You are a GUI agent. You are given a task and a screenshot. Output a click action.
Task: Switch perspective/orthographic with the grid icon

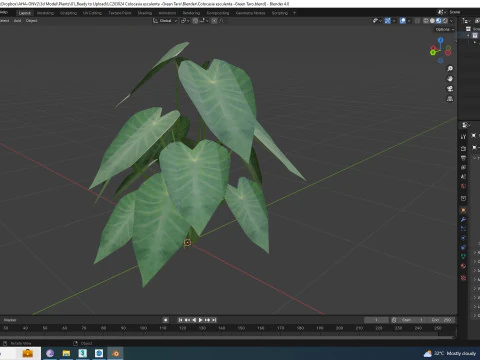(450, 99)
